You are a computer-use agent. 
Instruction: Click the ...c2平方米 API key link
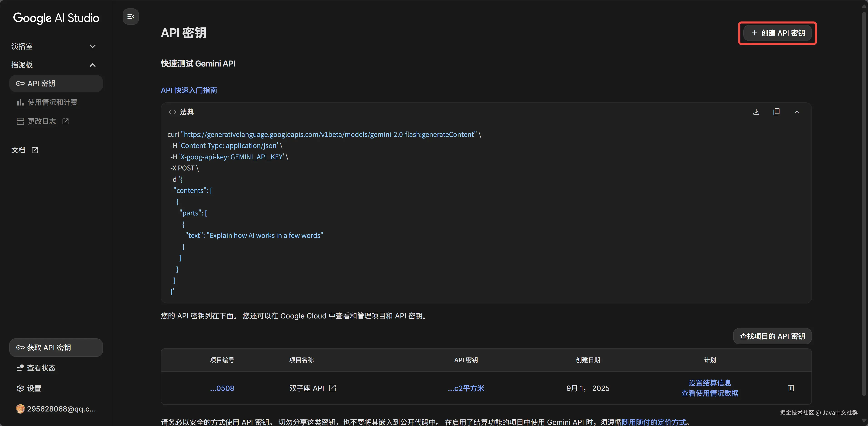click(466, 388)
